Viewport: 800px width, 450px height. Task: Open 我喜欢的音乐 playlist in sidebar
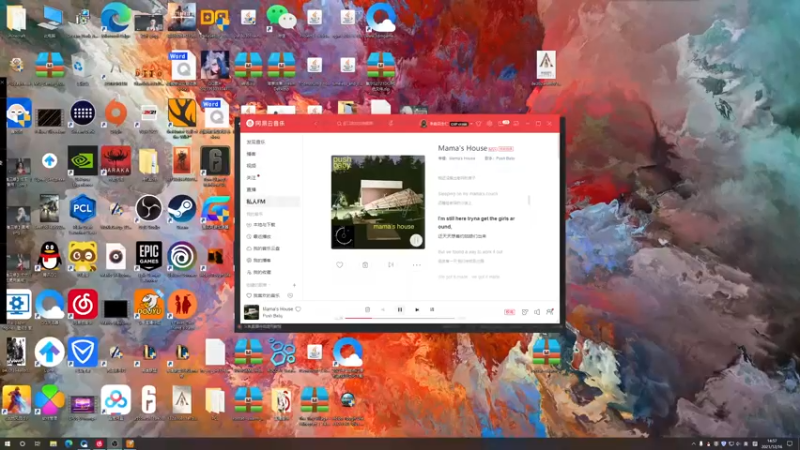(x=263, y=295)
